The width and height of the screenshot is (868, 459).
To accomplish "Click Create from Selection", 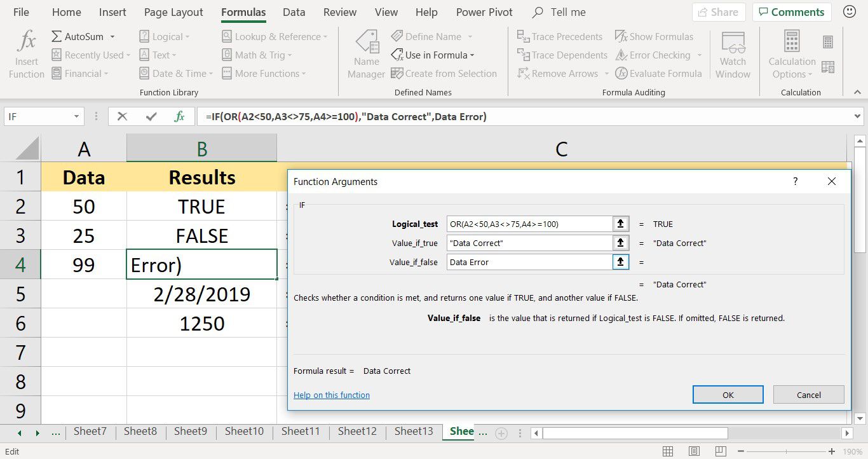I will 444,74.
